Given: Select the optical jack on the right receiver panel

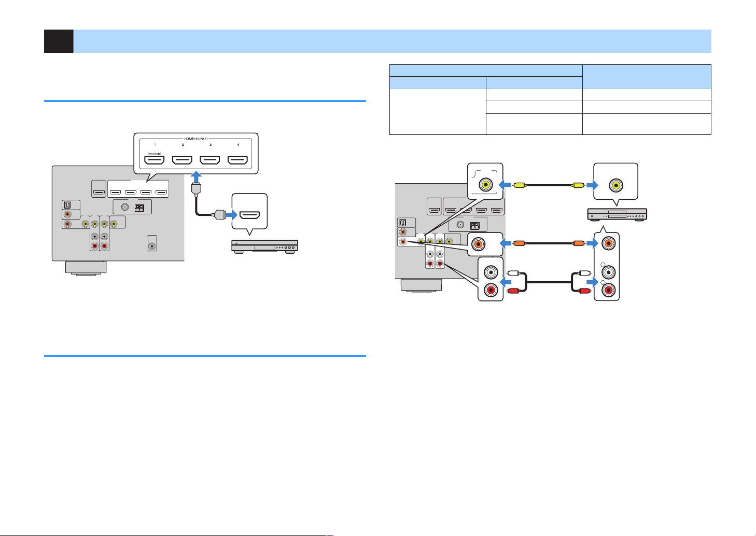Looking at the screenshot, I should (x=404, y=222).
